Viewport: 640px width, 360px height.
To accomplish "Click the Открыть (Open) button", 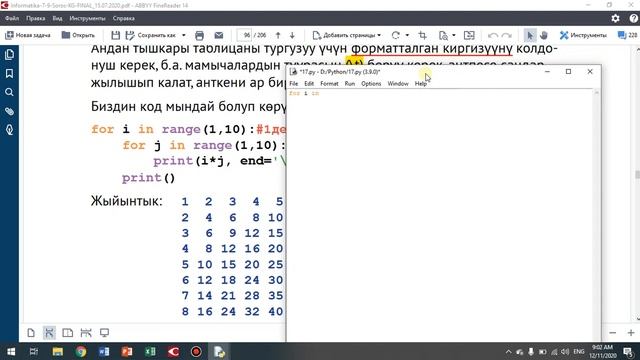I will click(x=78, y=36).
